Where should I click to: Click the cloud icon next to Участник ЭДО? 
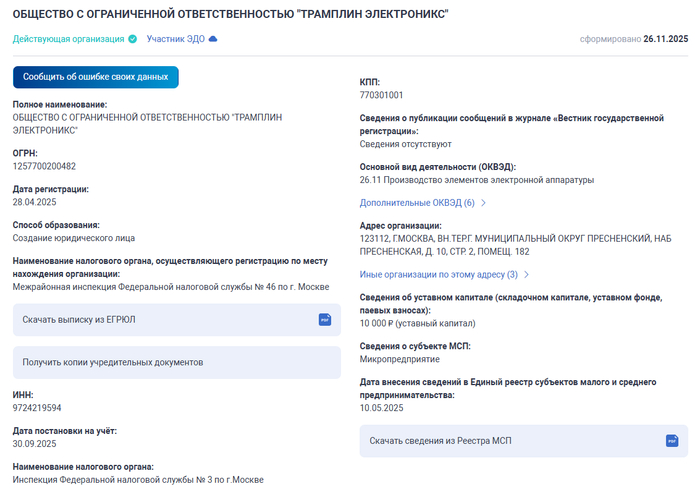coord(212,39)
